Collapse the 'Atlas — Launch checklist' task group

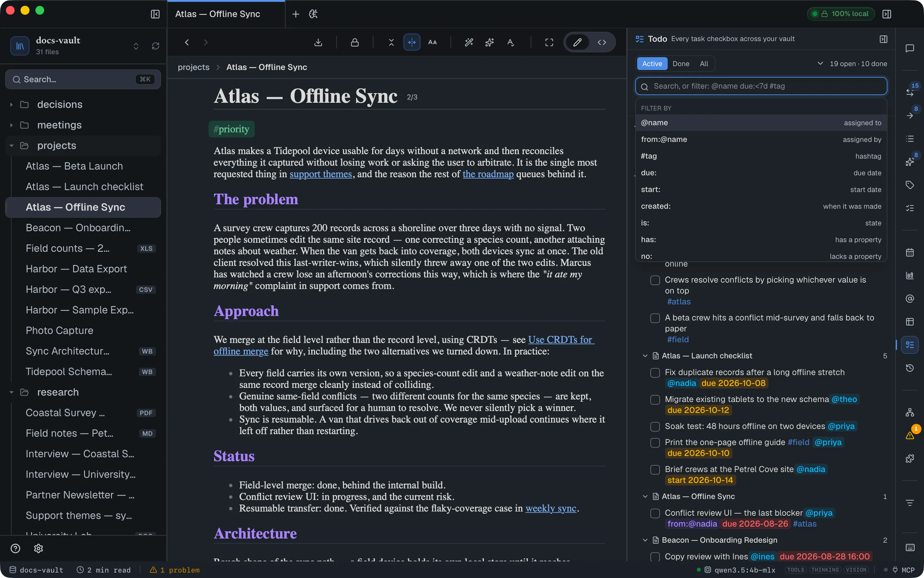tap(645, 356)
